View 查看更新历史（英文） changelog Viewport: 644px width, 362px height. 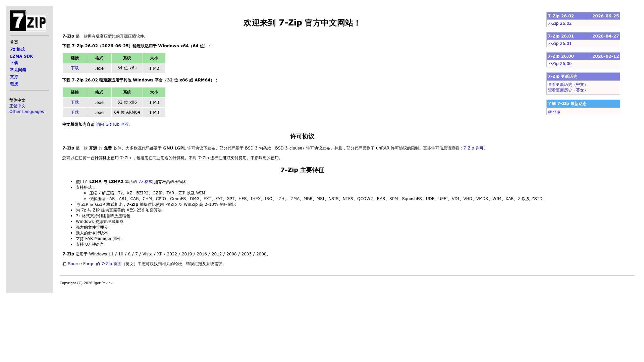[568, 90]
